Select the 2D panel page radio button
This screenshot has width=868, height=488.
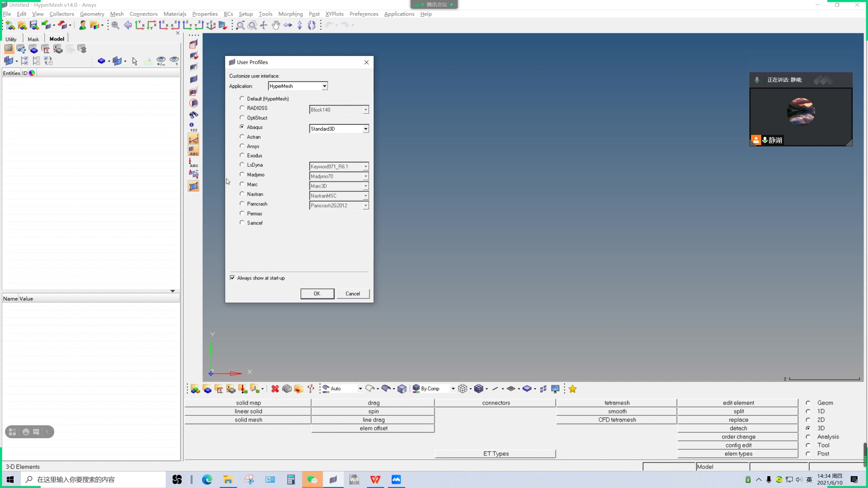[x=808, y=420]
